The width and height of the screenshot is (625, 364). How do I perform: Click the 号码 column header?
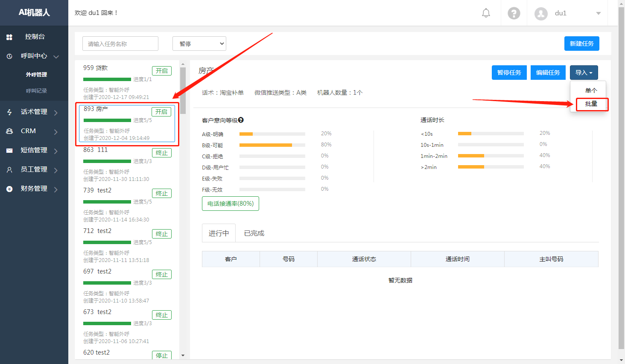tap(289, 259)
